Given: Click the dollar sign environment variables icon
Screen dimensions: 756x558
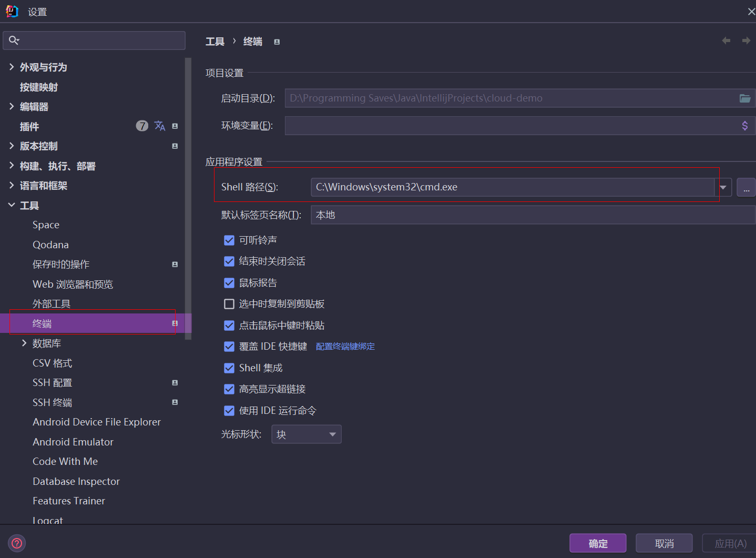Looking at the screenshot, I should pos(745,126).
